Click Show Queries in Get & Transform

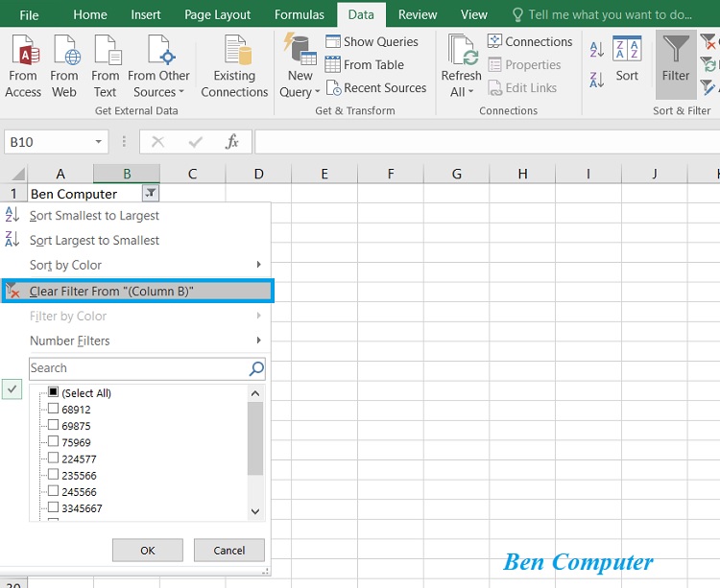(372, 42)
